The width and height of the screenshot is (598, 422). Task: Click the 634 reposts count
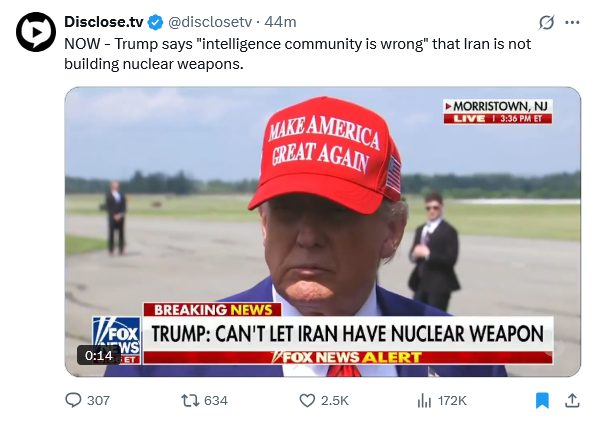pyautogui.click(x=216, y=400)
